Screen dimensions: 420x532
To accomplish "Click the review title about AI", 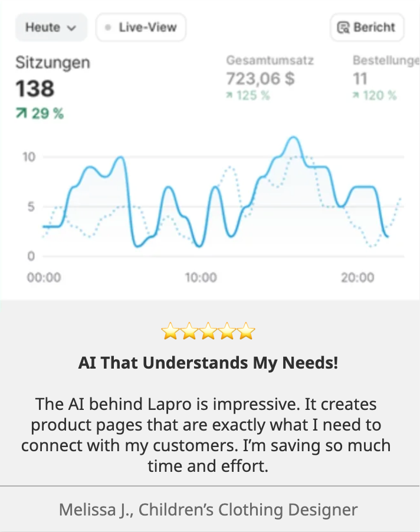I will point(208,363).
